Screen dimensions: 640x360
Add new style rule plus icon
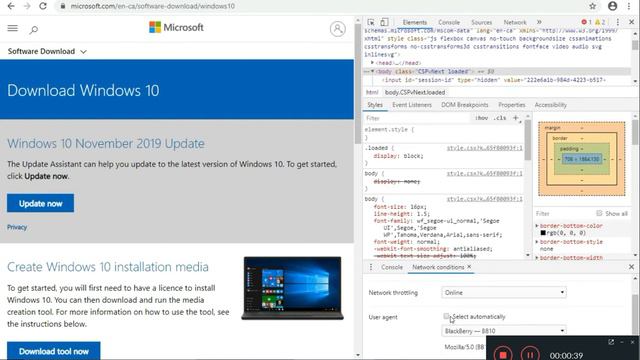click(516, 118)
